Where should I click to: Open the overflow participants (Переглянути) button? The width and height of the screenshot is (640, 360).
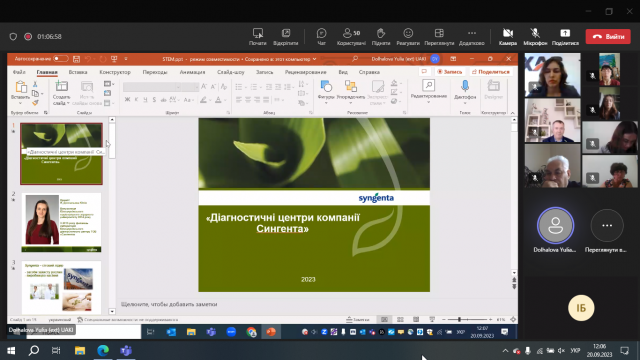(607, 225)
